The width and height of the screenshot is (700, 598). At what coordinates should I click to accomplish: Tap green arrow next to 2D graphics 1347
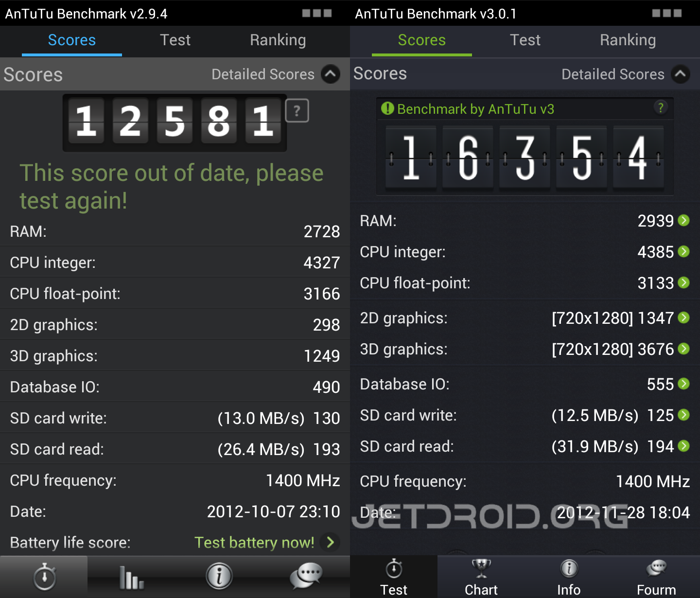(683, 317)
